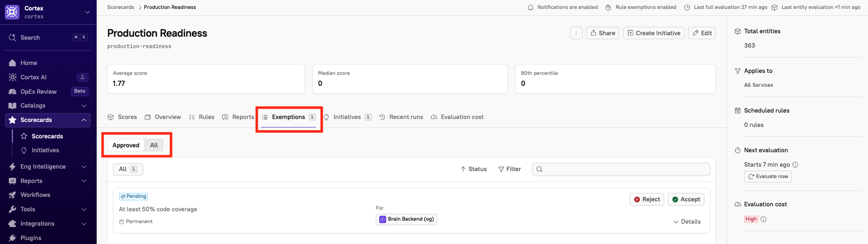Screen dimensions: 868x244
Task: Expand the Catalogs section chevron
Action: (x=84, y=106)
